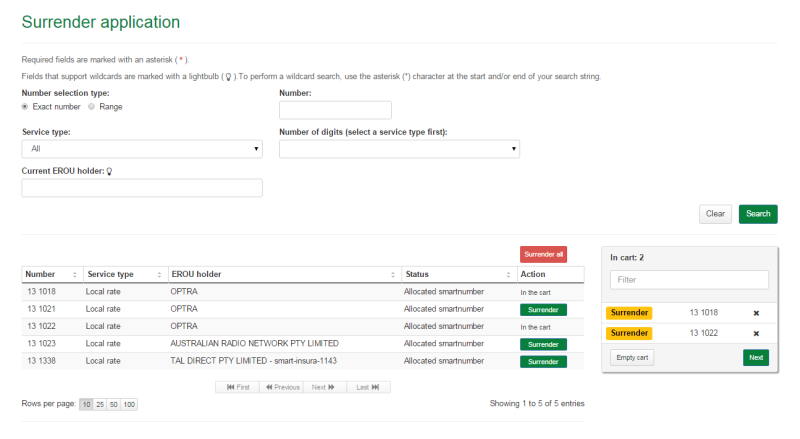
Task: Click 'In the cart' text for 13 1022 row
Action: tap(535, 328)
